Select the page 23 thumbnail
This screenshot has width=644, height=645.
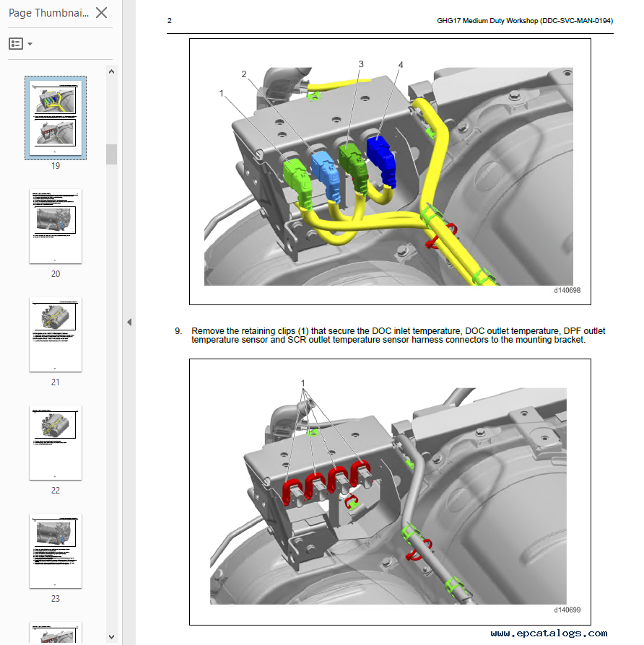tap(56, 550)
